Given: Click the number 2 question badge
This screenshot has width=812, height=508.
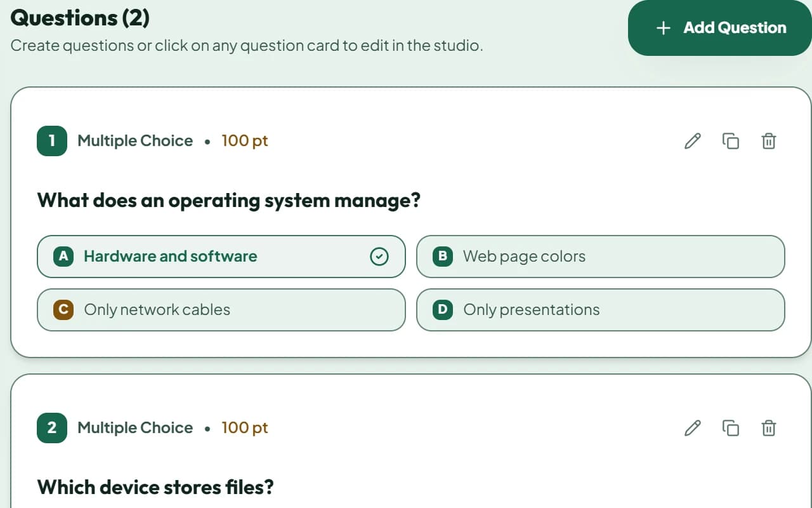Looking at the screenshot, I should click(x=52, y=428).
